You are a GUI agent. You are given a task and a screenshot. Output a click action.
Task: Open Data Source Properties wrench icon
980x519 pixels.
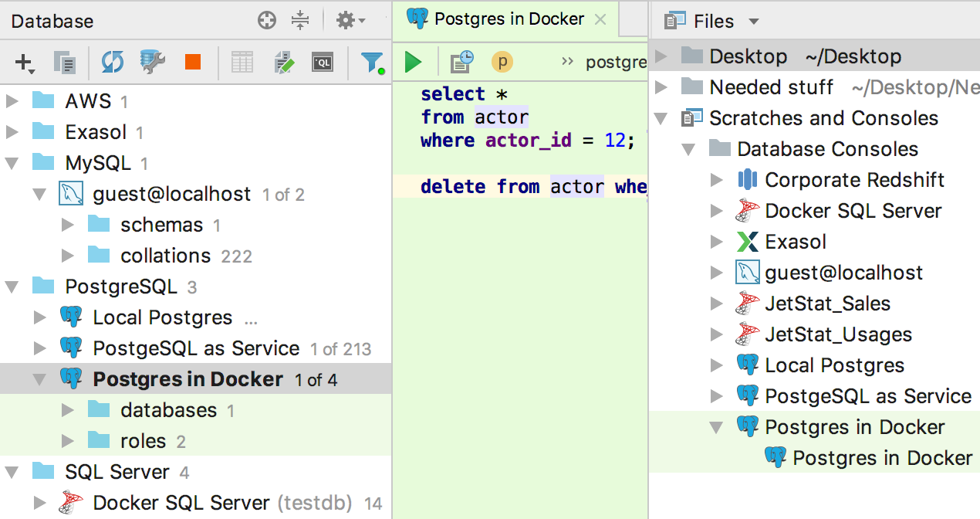tap(153, 63)
